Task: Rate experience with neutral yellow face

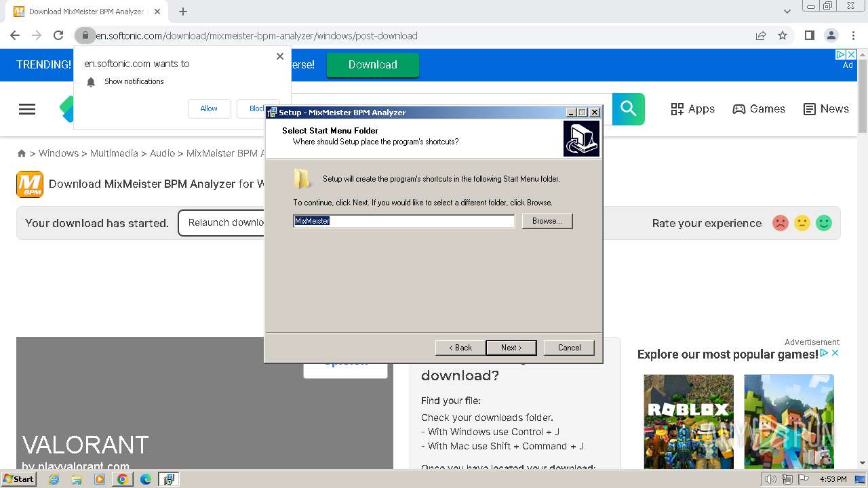Action: click(x=802, y=223)
